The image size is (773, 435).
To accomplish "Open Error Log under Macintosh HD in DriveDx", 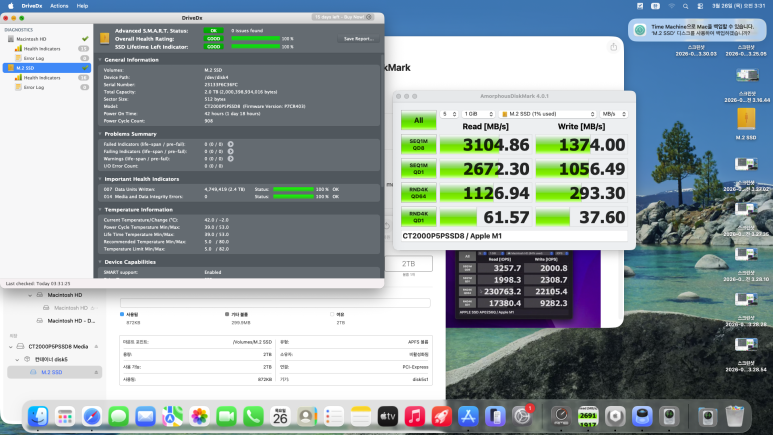I will (x=47, y=58).
